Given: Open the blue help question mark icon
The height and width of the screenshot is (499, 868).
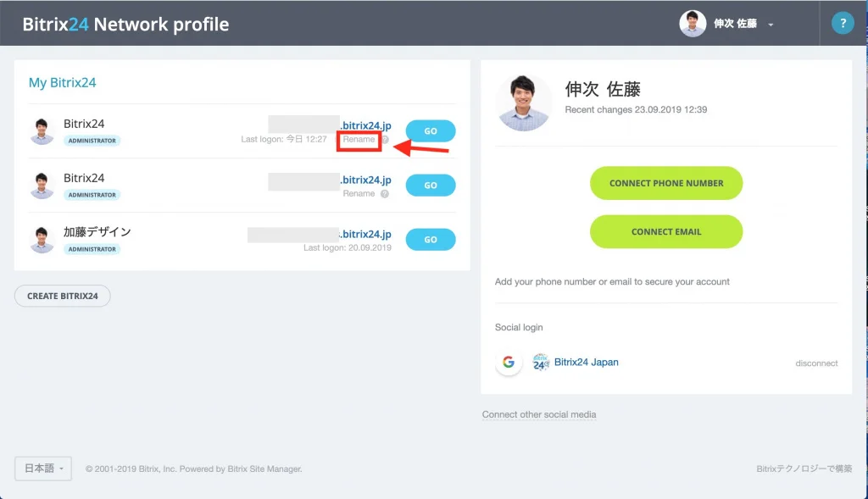Looking at the screenshot, I should point(843,23).
